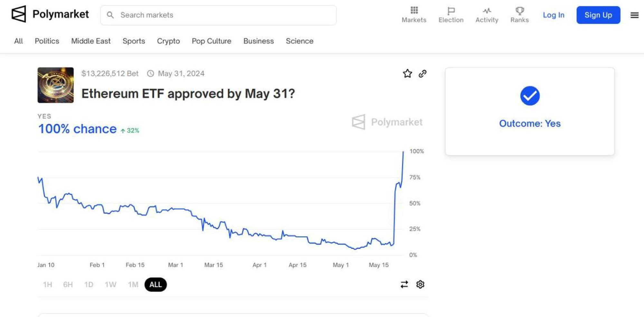Switch chart range to 1D

coord(89,284)
